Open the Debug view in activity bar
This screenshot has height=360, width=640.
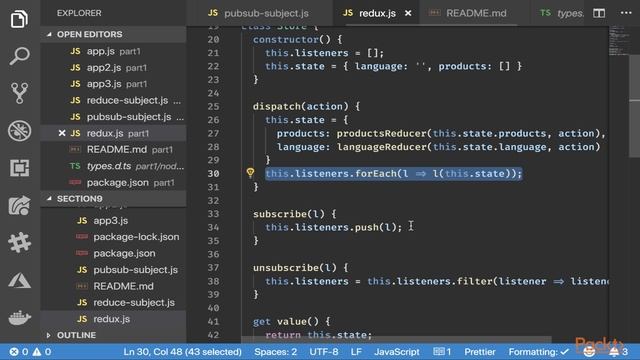point(19,131)
